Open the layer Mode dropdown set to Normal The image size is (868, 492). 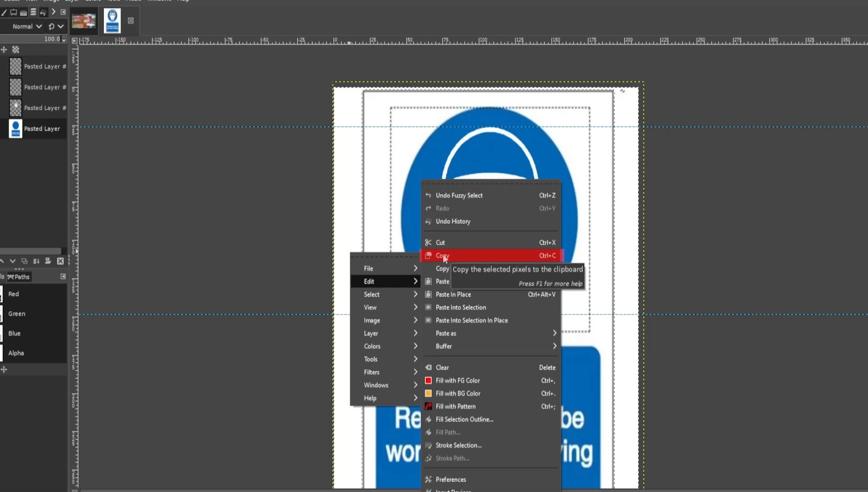click(23, 26)
